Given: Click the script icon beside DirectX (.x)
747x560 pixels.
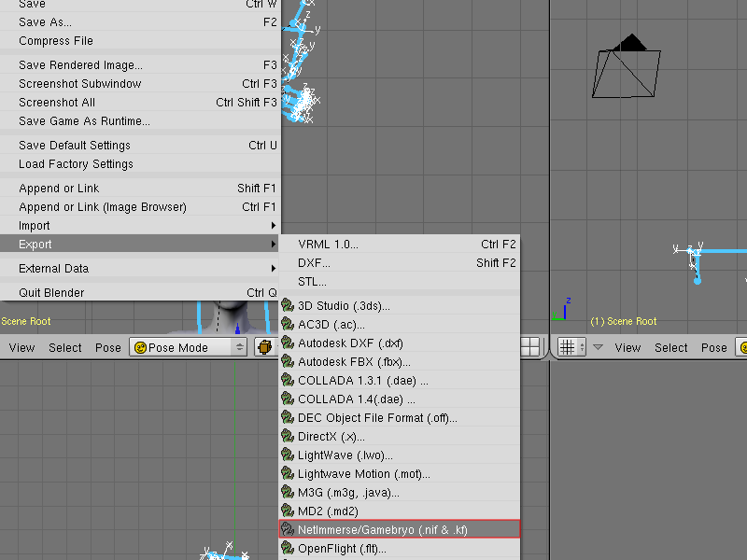Looking at the screenshot, I should point(288,436).
